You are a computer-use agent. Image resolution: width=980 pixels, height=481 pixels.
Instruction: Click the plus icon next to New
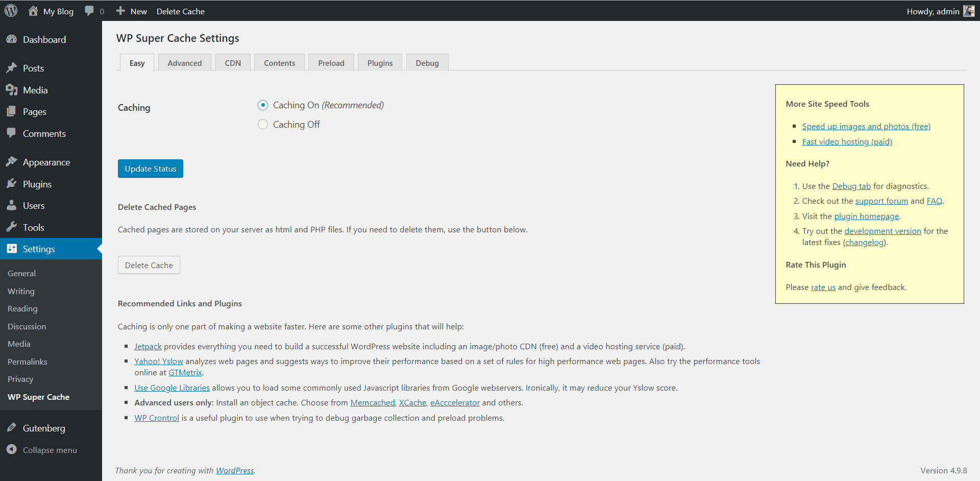coord(120,11)
